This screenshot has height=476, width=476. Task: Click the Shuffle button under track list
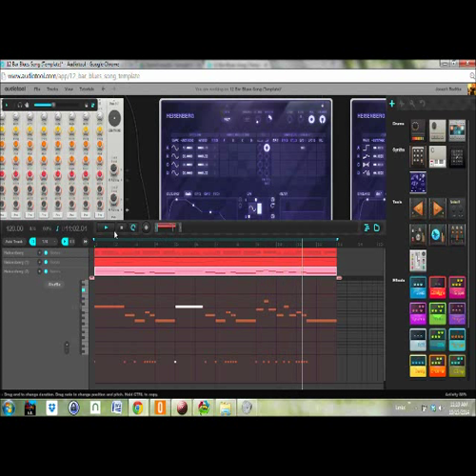54,285
